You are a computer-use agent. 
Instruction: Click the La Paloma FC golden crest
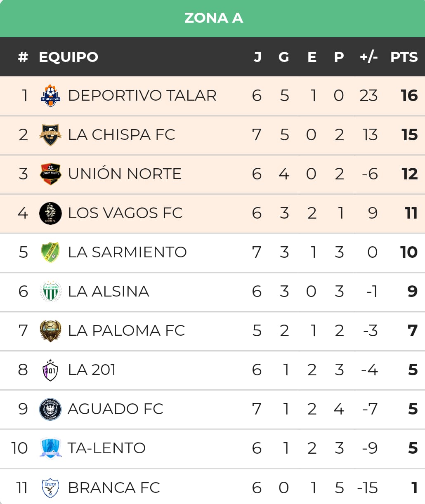50,331
